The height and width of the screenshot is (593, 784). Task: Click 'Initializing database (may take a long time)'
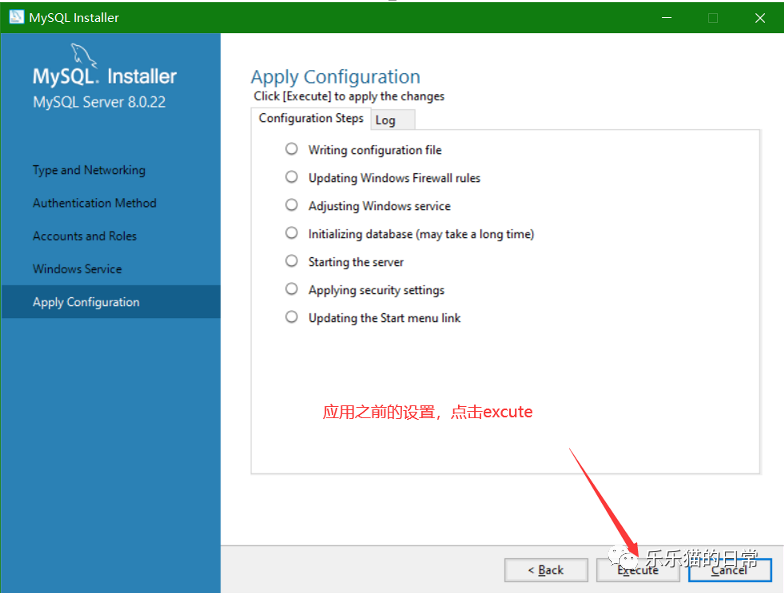(421, 234)
